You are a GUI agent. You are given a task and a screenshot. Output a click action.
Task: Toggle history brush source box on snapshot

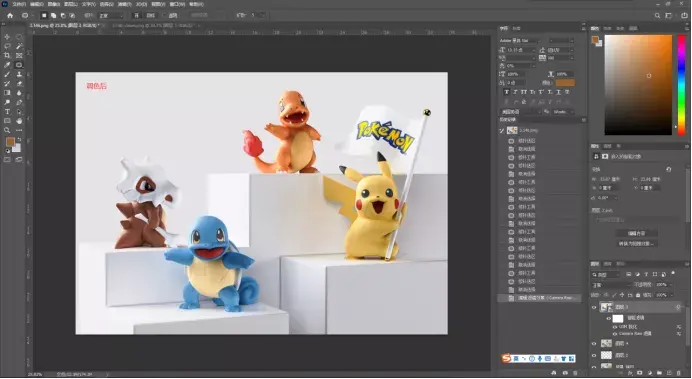[x=502, y=131]
